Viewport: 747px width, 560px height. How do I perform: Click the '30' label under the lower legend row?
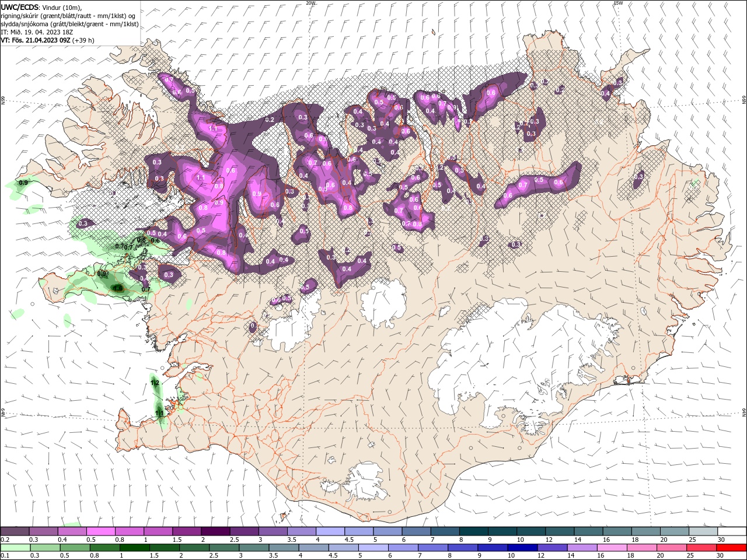(x=720, y=556)
